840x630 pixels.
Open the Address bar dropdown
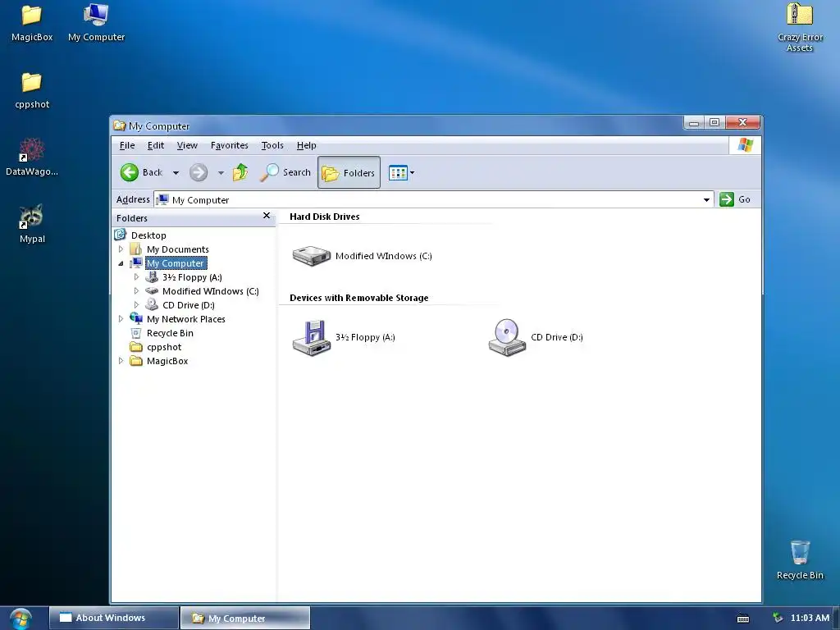[706, 200]
